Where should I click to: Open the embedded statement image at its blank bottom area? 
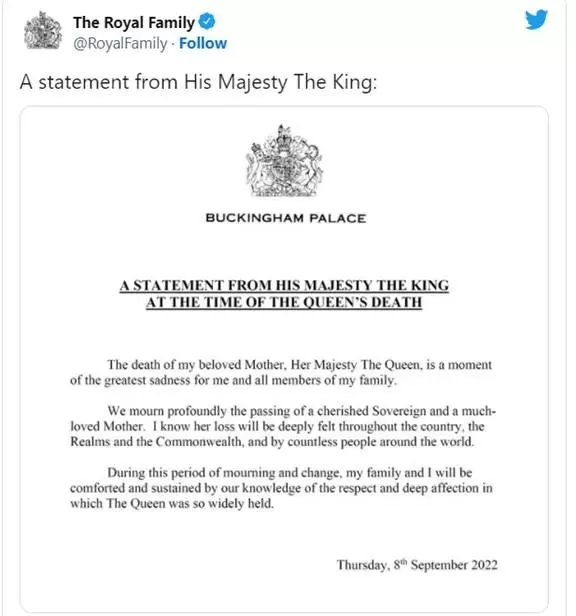point(284,593)
